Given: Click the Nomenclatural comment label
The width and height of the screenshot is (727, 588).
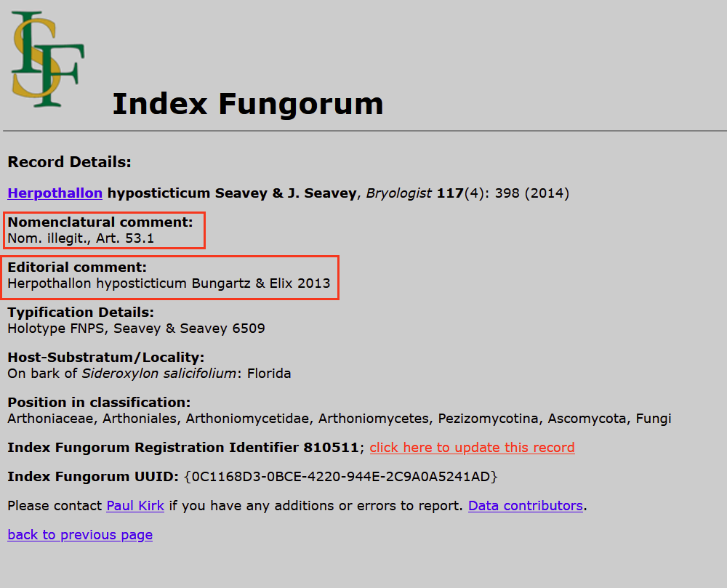Looking at the screenshot, I should (x=100, y=222).
